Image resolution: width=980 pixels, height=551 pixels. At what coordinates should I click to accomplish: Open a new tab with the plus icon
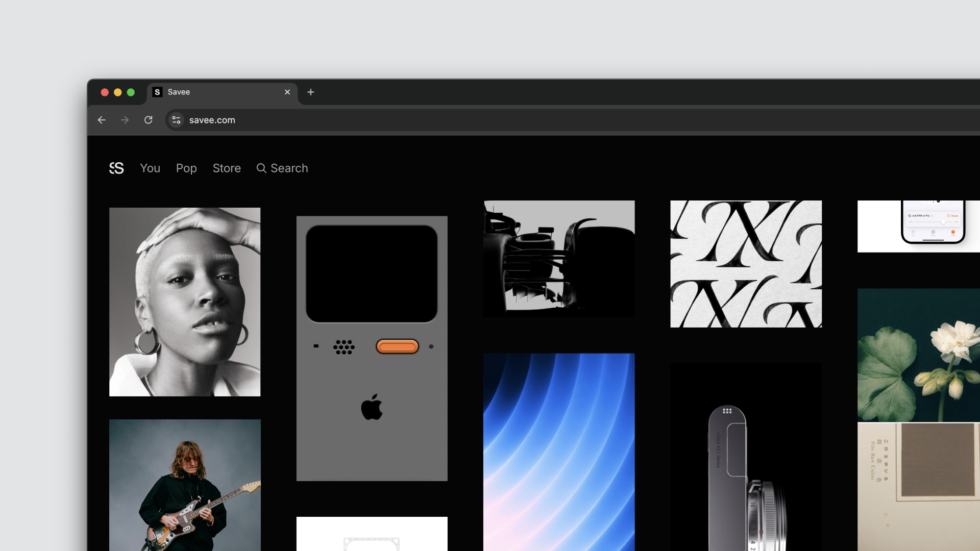tap(310, 92)
